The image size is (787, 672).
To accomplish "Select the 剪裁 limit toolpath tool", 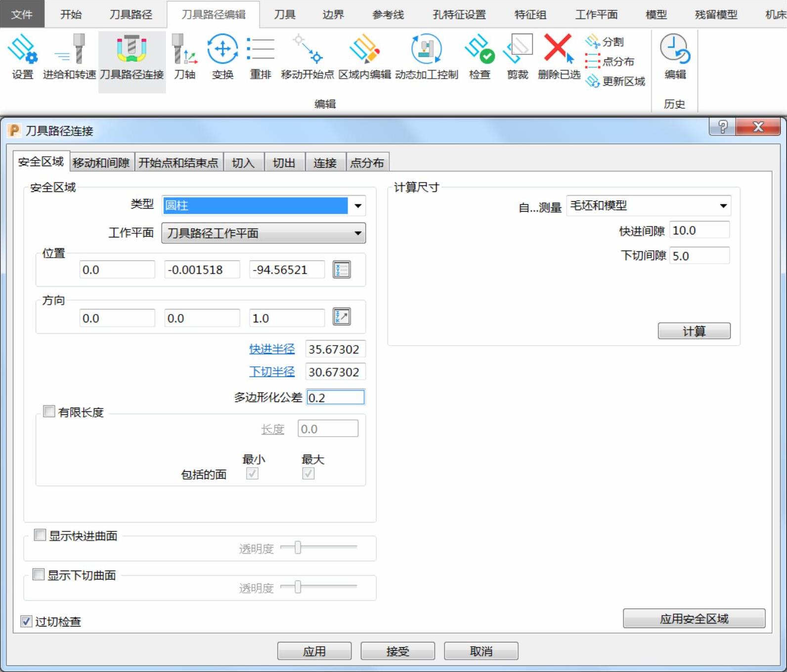I will [518, 57].
